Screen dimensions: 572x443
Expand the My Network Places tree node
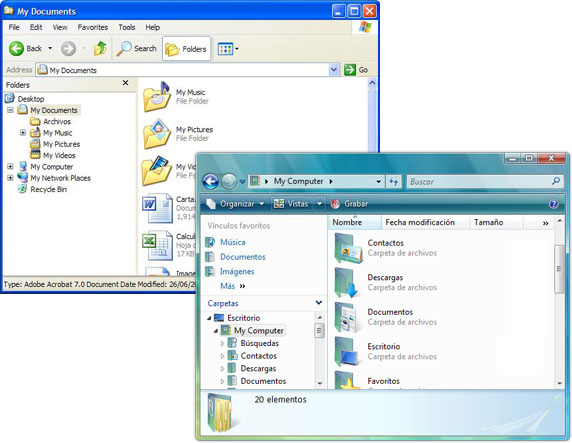pos(10,178)
